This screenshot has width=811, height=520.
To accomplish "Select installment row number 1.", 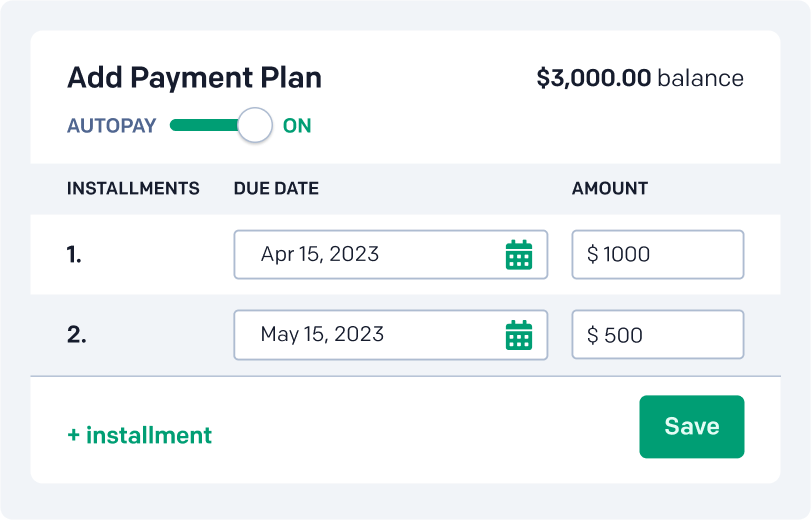I will pyautogui.click(x=75, y=255).
